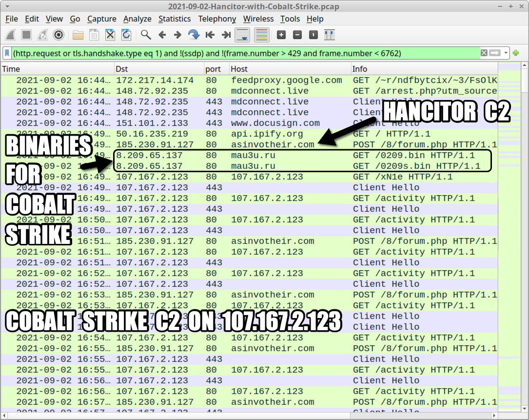Select the feedproxy.google.com packet row
This screenshot has height=420, width=529.
click(x=249, y=80)
